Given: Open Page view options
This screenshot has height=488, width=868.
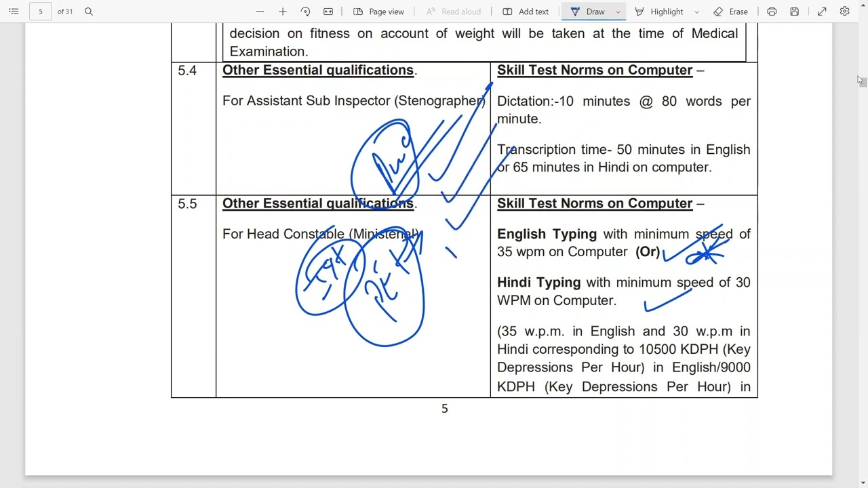Looking at the screenshot, I should [x=378, y=12].
